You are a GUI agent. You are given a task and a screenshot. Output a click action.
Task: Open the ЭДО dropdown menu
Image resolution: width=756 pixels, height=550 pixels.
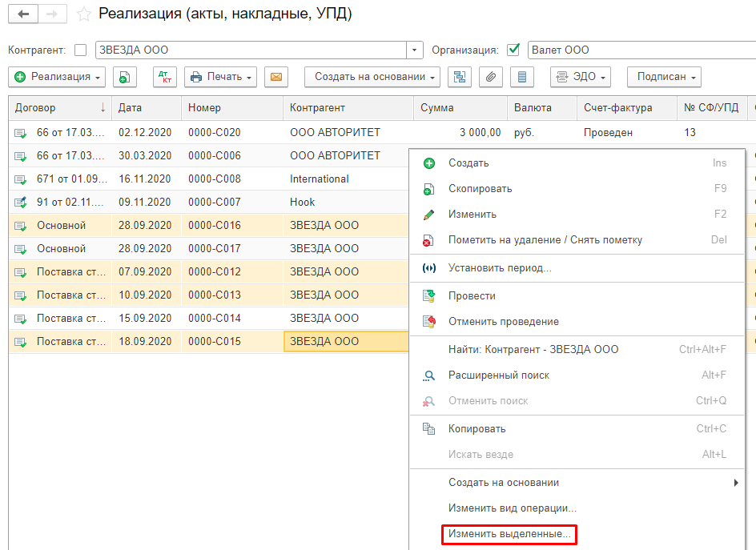coord(581,77)
